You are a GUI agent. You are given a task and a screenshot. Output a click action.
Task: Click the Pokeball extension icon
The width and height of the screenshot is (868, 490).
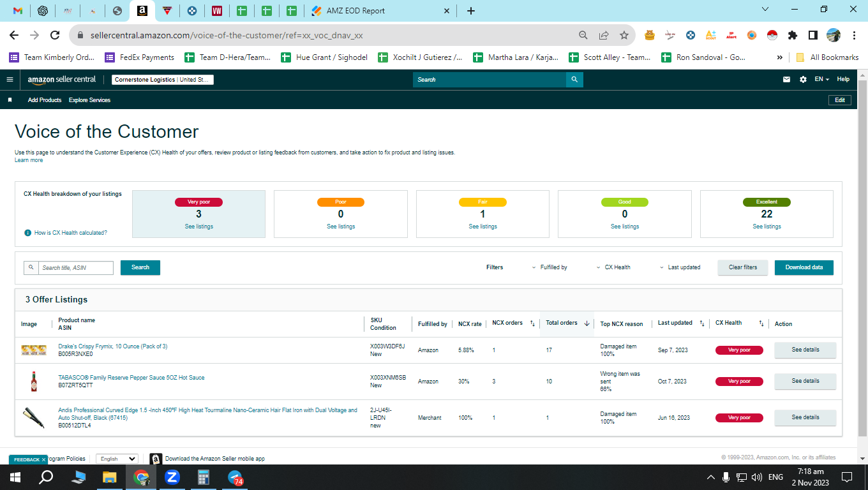[x=772, y=35]
